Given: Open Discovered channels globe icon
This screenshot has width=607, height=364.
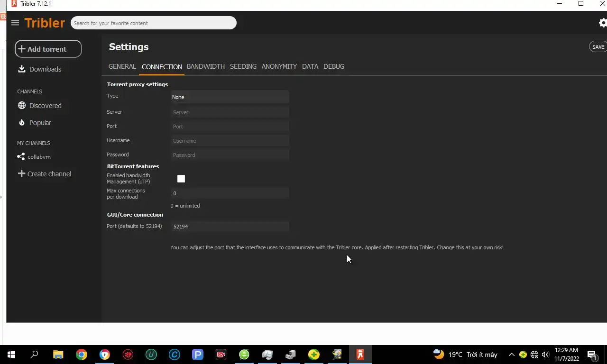Looking at the screenshot, I should click(x=21, y=105).
